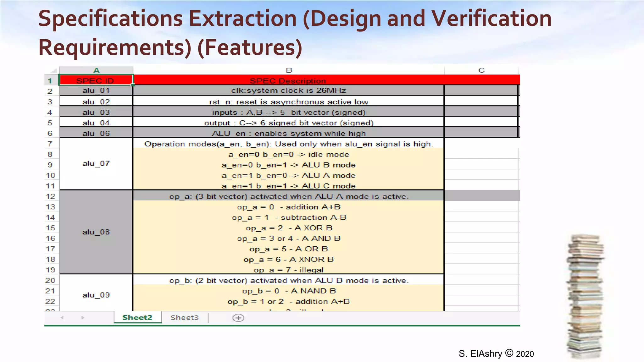Click the 'op_a = 7 - illegal' cell

coord(288,270)
